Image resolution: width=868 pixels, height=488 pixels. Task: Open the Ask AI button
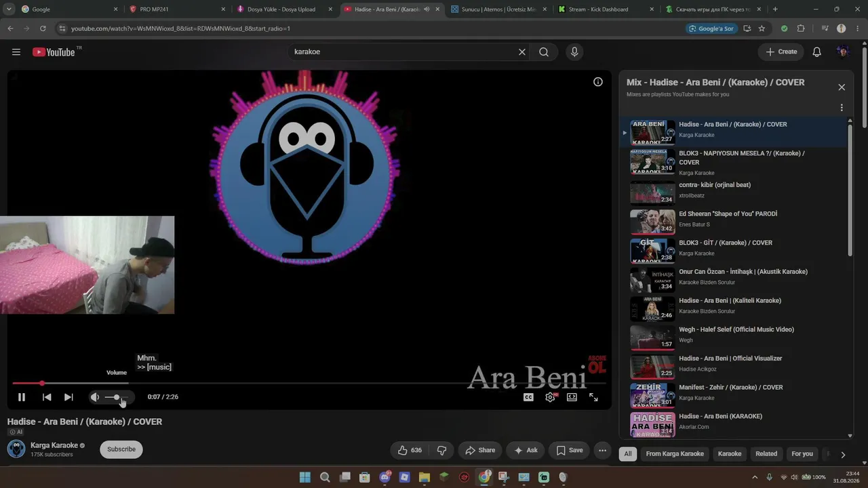tap(526, 450)
